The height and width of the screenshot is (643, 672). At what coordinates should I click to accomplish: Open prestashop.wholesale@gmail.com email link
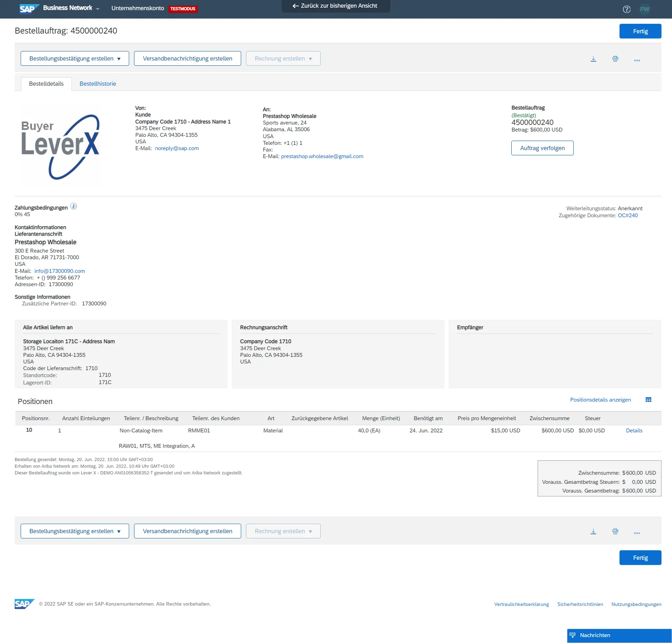coord(322,156)
